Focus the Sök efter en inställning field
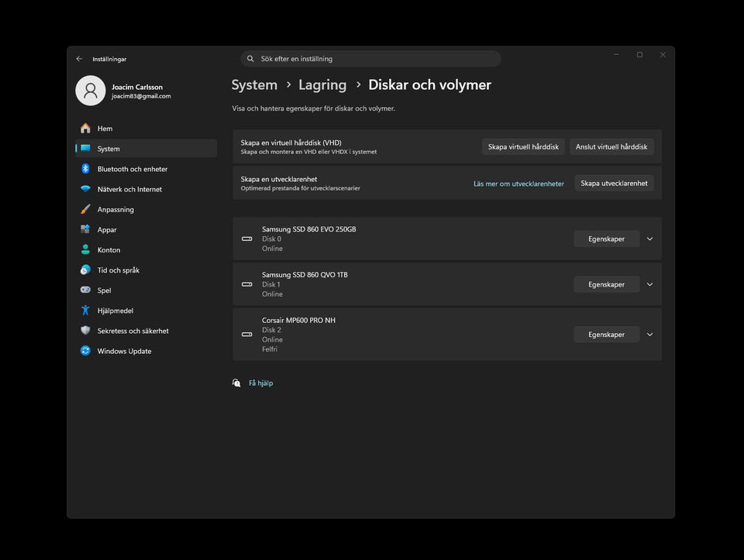Screen dimensions: 744x560 click(x=371, y=59)
